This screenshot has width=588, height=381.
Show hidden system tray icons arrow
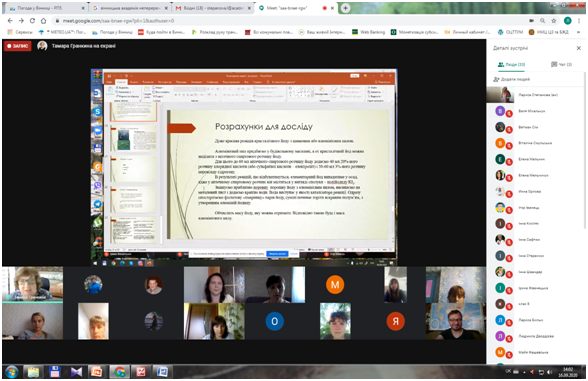click(x=524, y=372)
